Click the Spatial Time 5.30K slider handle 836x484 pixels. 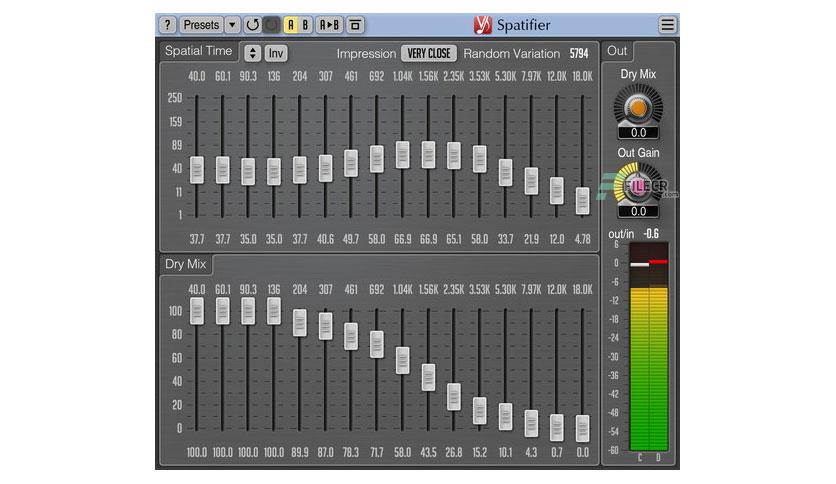pos(505,173)
